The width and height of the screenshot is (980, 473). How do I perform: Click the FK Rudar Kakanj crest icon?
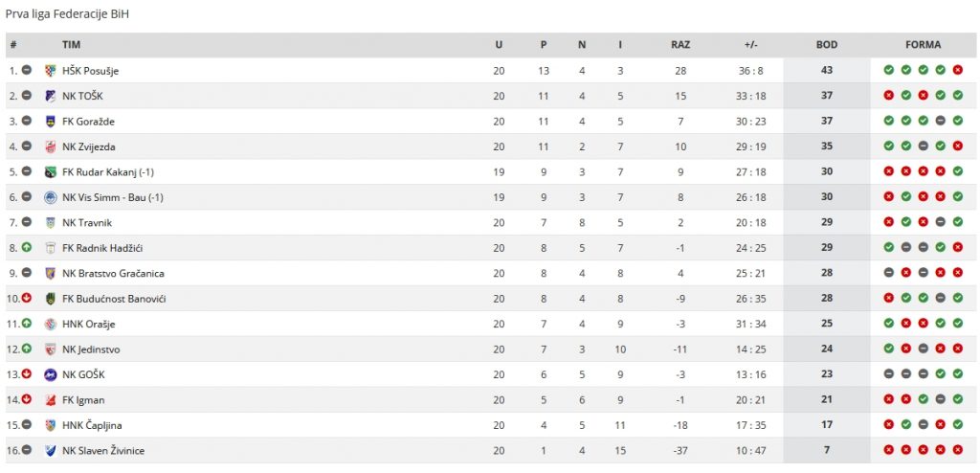point(51,172)
